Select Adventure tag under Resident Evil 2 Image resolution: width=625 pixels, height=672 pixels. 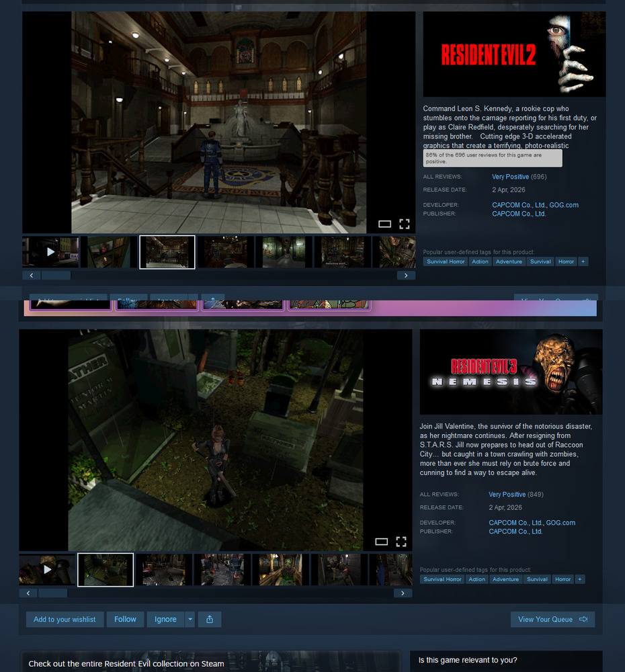point(509,261)
